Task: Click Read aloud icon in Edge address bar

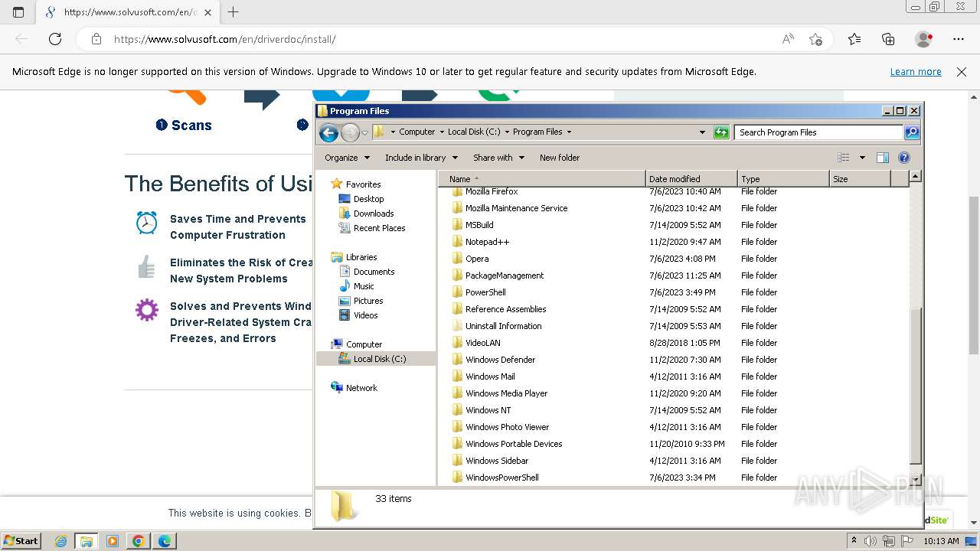Action: tap(788, 39)
